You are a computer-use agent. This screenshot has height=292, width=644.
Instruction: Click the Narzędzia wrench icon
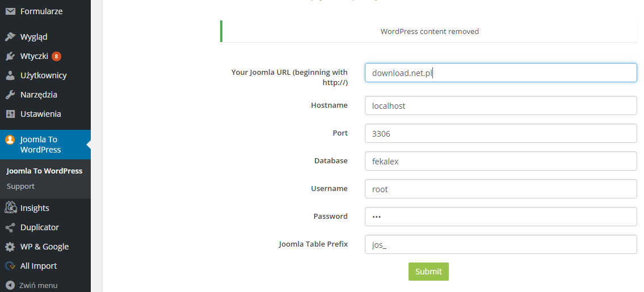pos(10,95)
